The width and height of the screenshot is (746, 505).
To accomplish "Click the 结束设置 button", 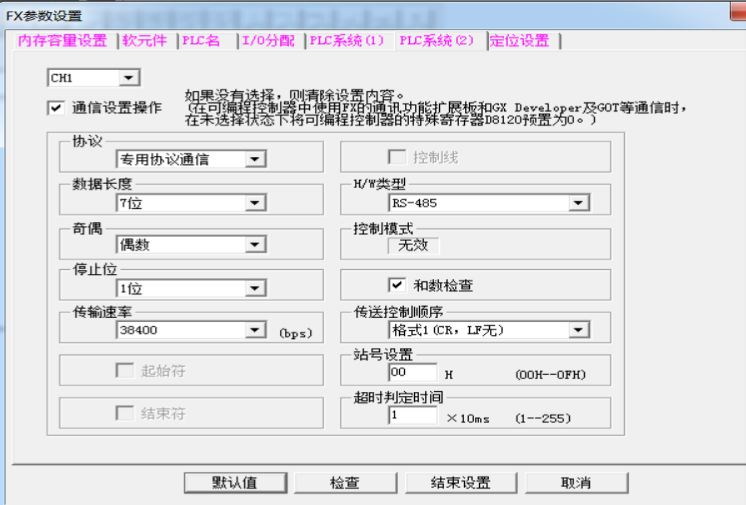I will point(460,483).
